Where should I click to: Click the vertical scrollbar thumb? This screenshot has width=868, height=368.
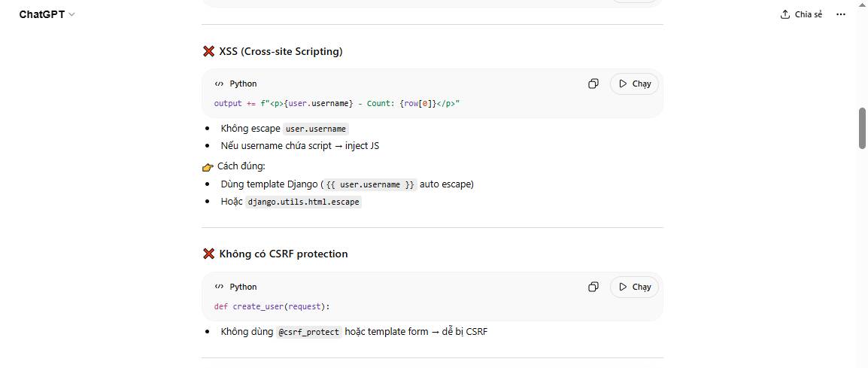[862, 128]
